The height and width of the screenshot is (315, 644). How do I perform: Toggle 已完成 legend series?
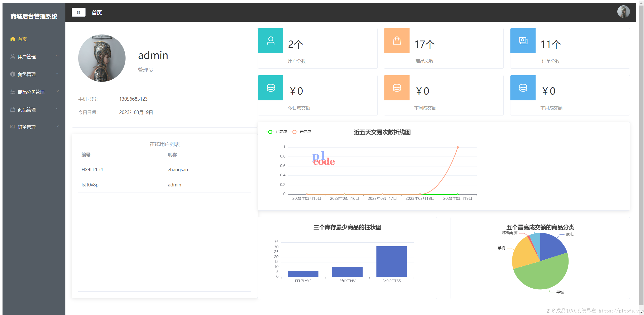click(x=277, y=132)
